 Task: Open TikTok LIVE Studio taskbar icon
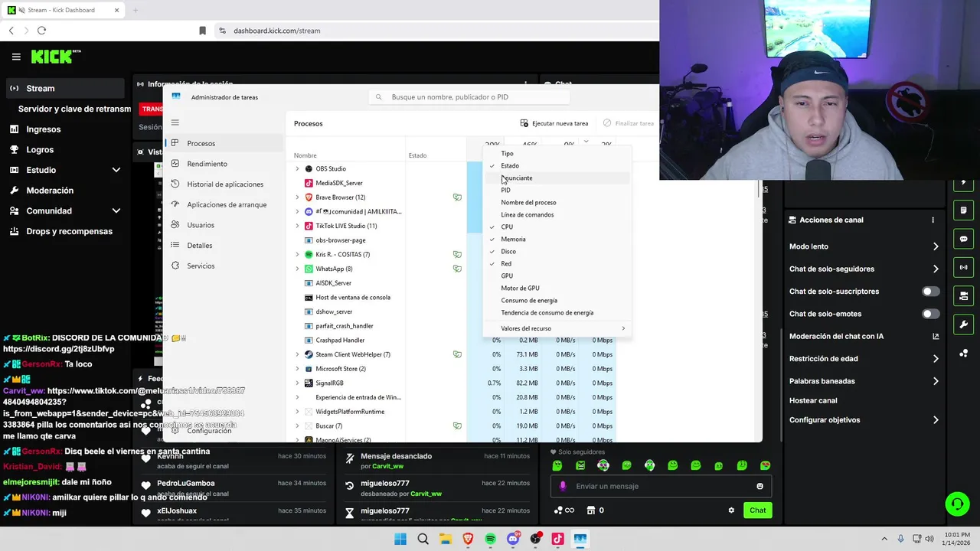[557, 539]
